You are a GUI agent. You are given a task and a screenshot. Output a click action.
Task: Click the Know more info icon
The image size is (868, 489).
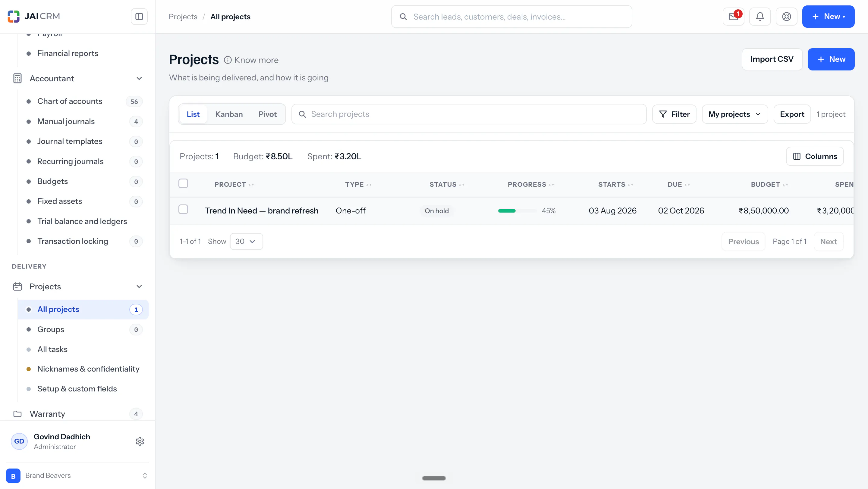[x=228, y=60]
